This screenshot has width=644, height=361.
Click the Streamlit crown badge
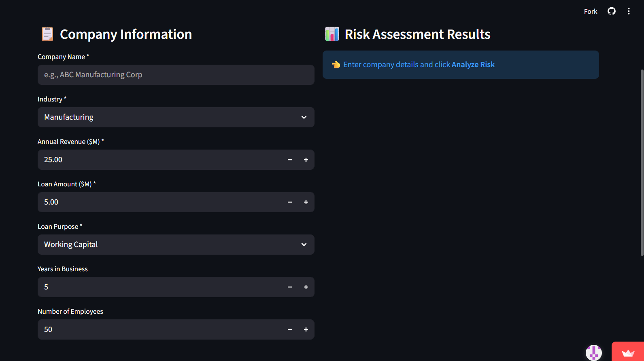click(x=628, y=353)
